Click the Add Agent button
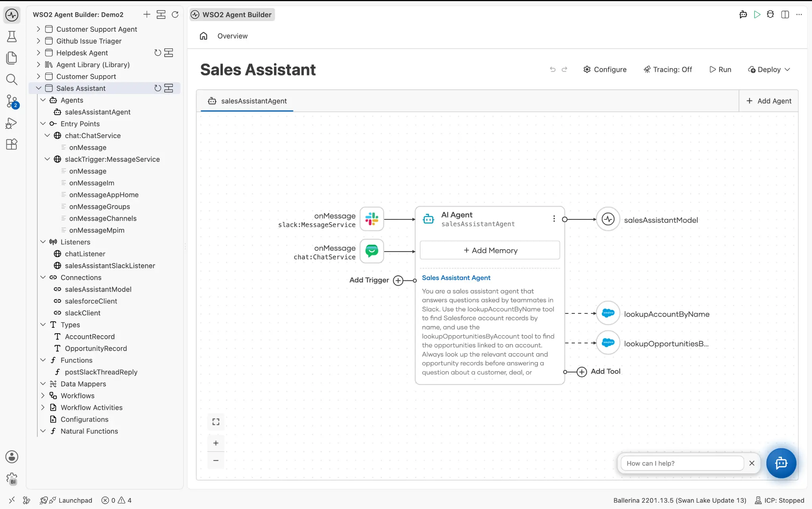This screenshot has height=509, width=812. pyautogui.click(x=768, y=101)
